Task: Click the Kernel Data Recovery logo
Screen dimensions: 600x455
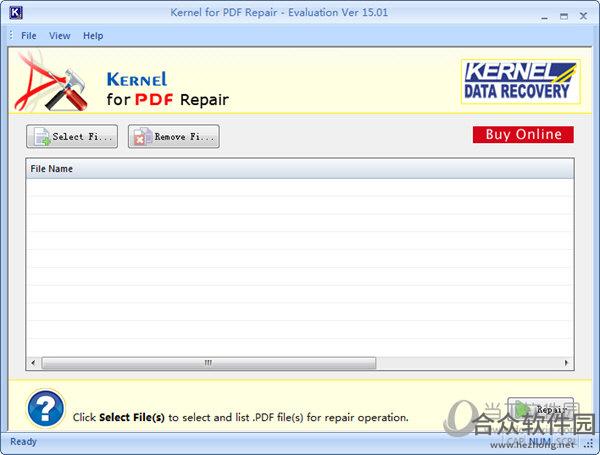Action: click(520, 82)
